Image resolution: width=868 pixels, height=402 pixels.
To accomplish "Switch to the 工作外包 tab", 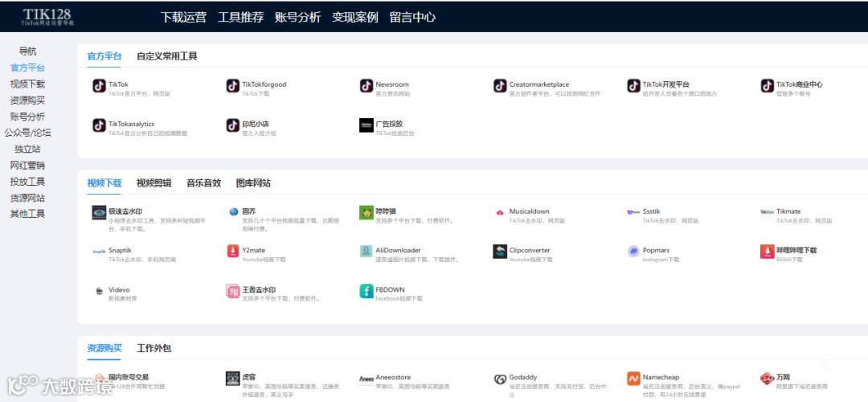I will pos(154,348).
